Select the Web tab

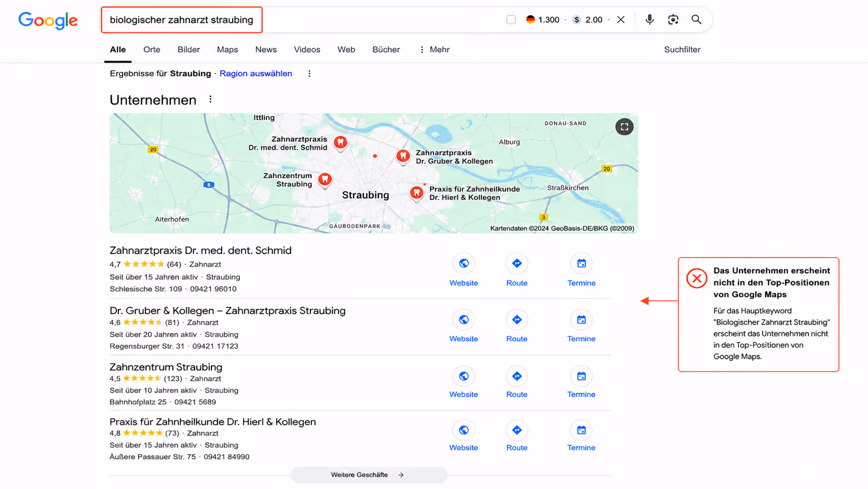(346, 49)
